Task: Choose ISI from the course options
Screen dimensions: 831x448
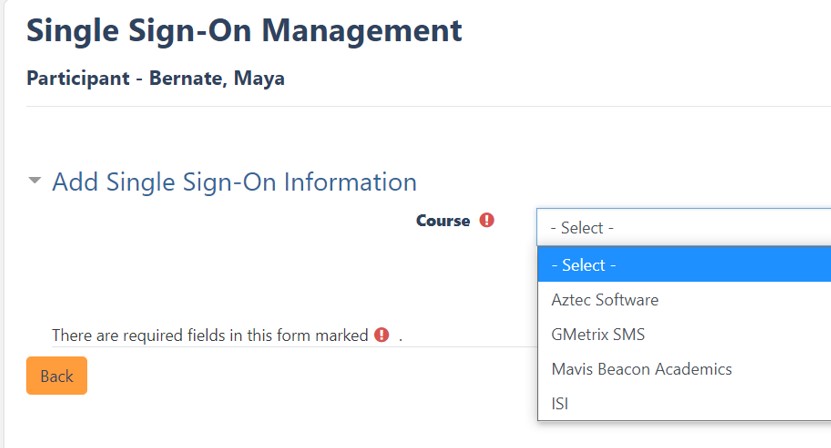Action: (x=560, y=403)
